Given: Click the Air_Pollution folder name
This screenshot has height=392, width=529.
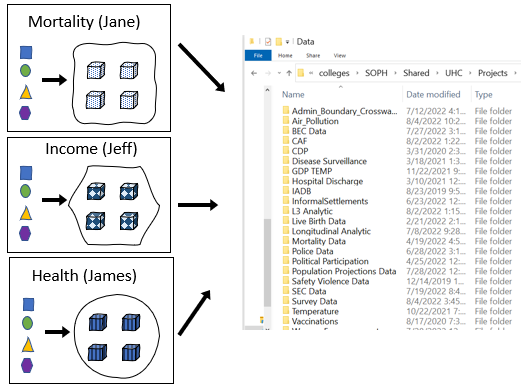Looking at the screenshot, I should (x=315, y=121).
